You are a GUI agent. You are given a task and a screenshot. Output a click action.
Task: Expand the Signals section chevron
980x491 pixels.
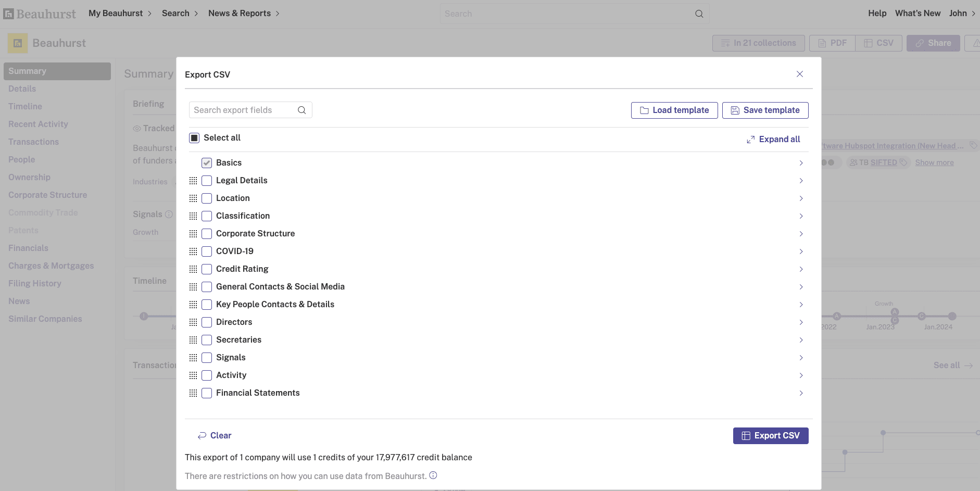click(x=801, y=358)
